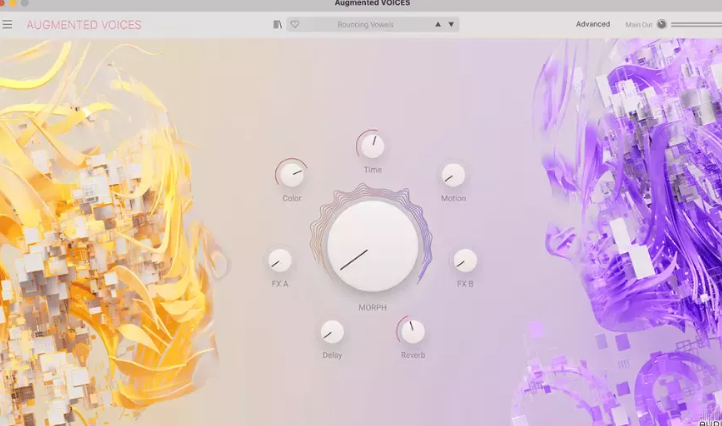The image size is (722, 426).
Task: Select next preset with down arrow
Action: pos(451,24)
